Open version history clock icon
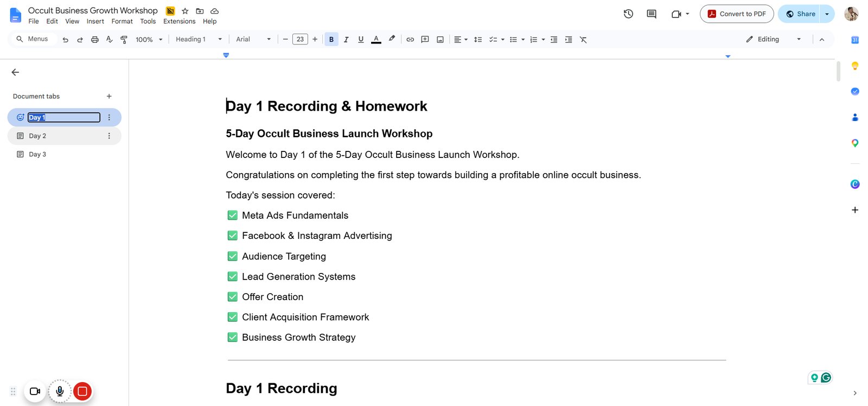Image resolution: width=868 pixels, height=406 pixels. pos(628,14)
